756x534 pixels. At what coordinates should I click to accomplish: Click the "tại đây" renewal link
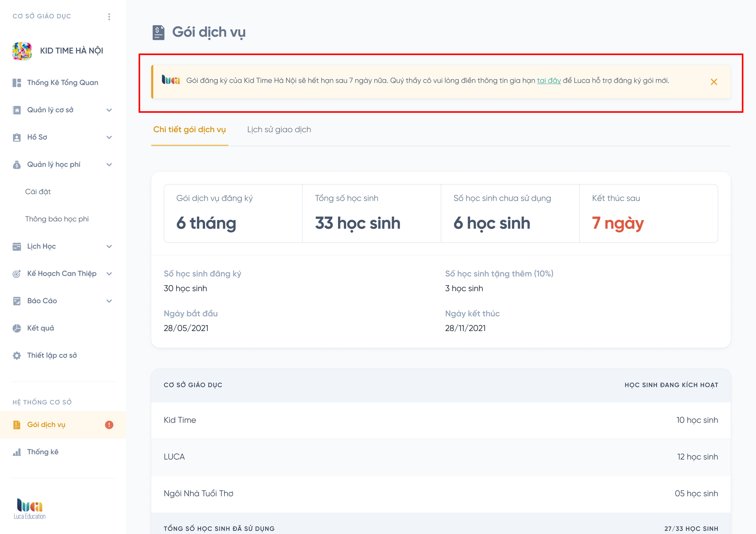coord(549,81)
